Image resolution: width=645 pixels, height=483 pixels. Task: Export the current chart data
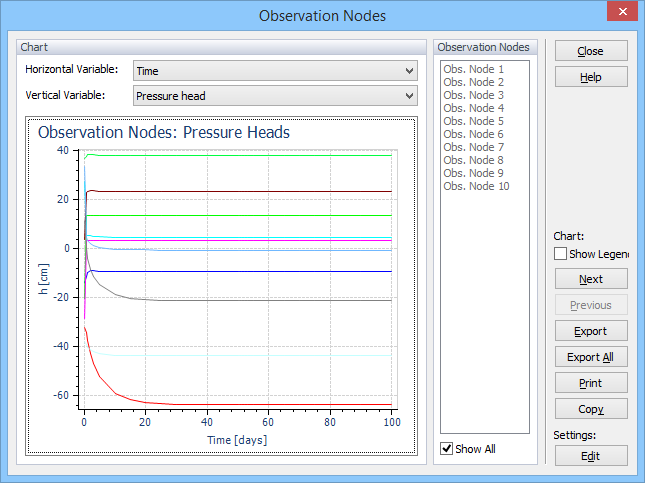tap(591, 331)
